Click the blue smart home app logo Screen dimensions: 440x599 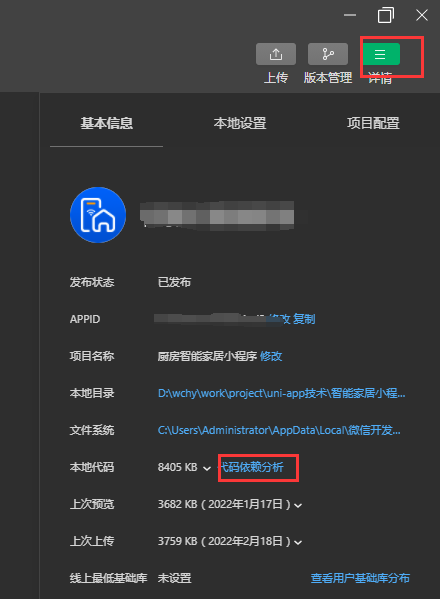pyautogui.click(x=98, y=215)
